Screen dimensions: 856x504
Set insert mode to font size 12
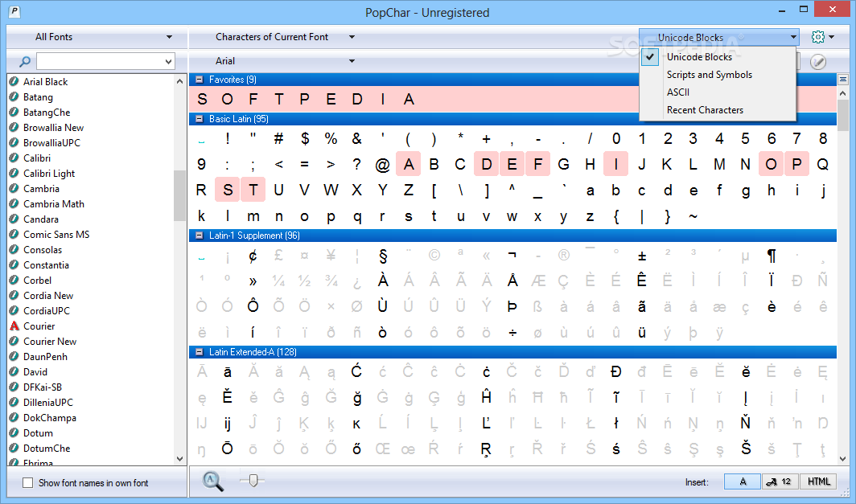pyautogui.click(x=780, y=481)
